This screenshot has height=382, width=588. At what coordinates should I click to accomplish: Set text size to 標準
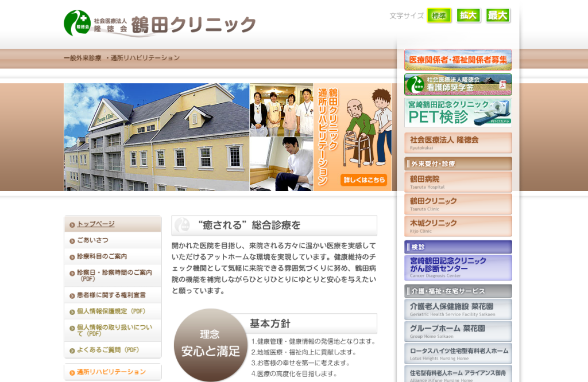[439, 15]
